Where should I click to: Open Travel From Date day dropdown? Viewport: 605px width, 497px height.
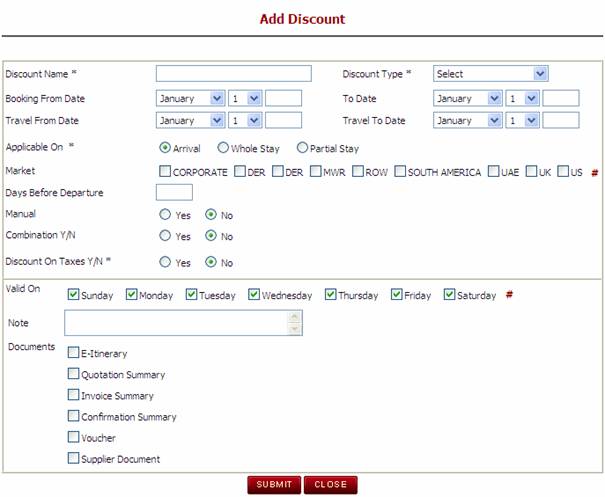coord(244,120)
